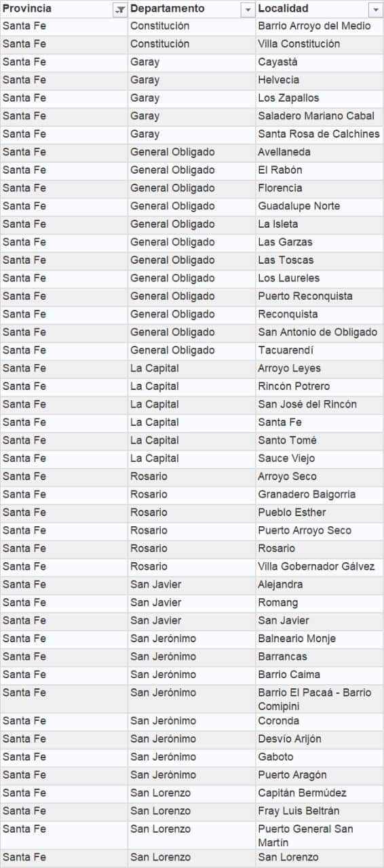Click the Granadero Baigorria cell
Screen dimensions: 384x868
tap(320, 494)
